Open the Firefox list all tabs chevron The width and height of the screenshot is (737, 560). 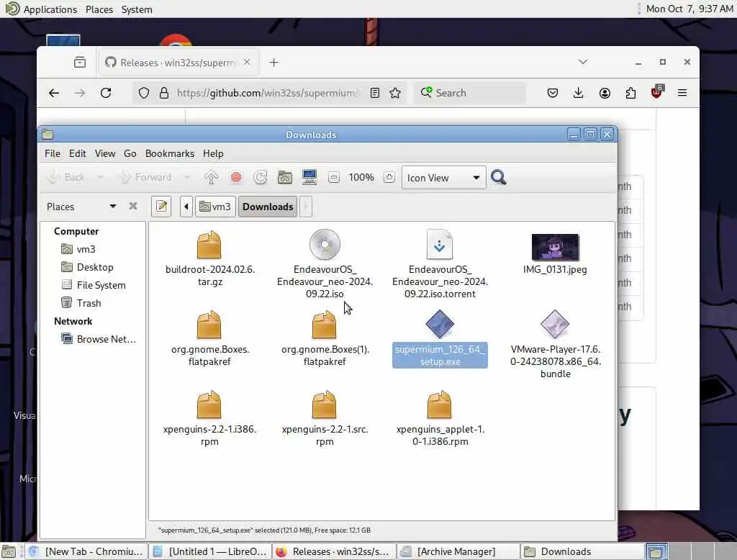pos(583,62)
